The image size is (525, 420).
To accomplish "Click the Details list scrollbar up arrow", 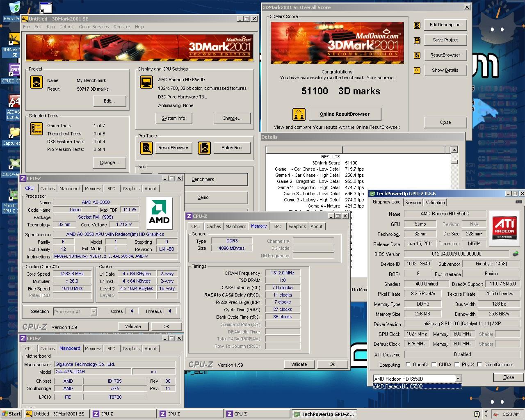I will [454, 150].
